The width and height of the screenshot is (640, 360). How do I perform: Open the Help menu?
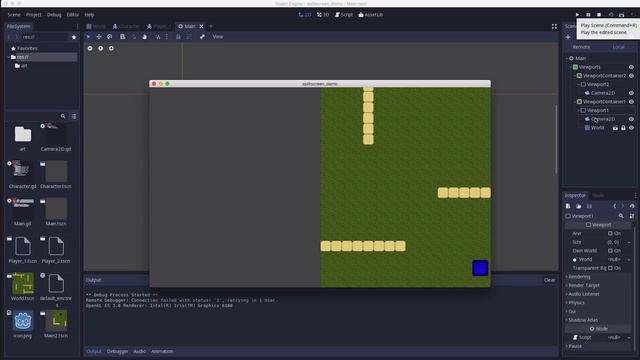[89, 15]
